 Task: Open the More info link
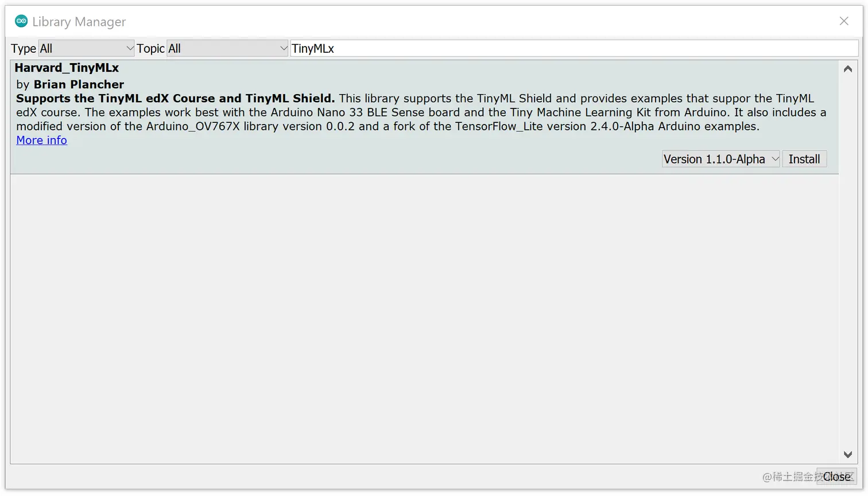[41, 140]
